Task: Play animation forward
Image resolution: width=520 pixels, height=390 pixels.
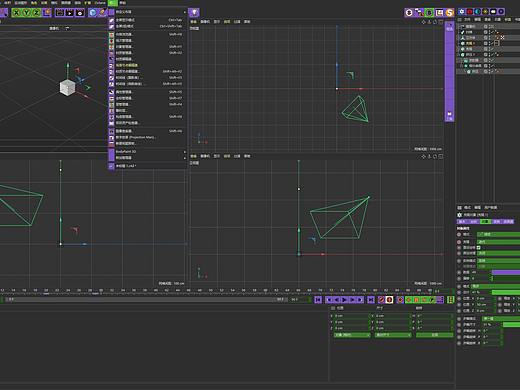Action: click(x=344, y=300)
